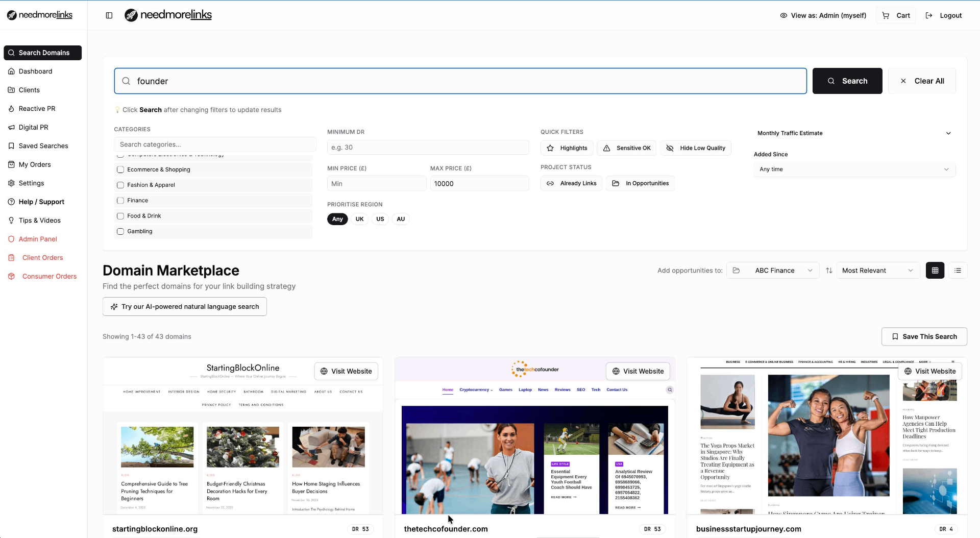Click Save This Search button
The image size is (980, 538).
924,337
